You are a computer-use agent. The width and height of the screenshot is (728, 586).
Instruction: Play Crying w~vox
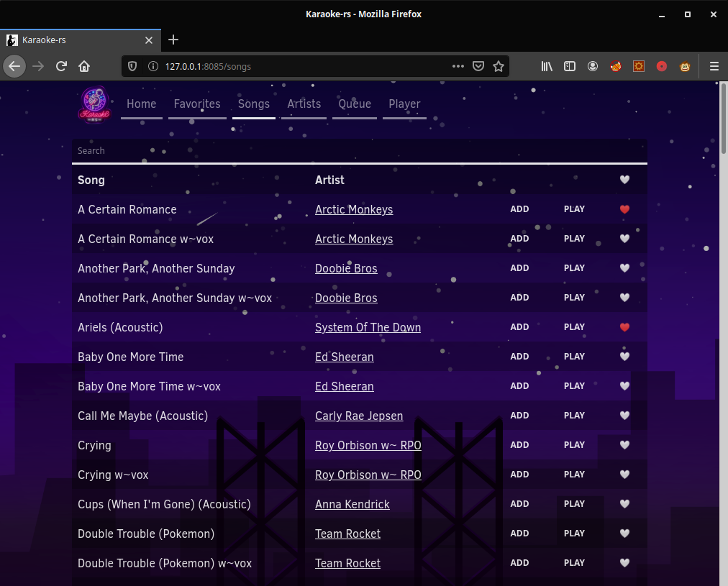click(574, 474)
